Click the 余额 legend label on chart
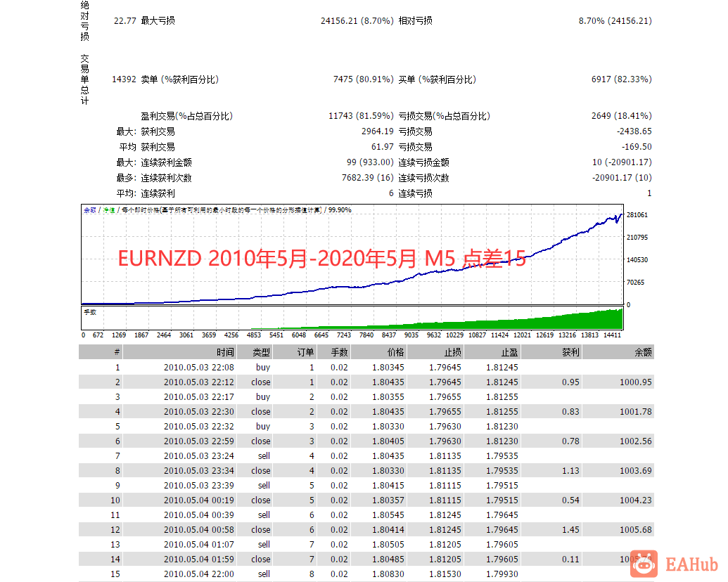 click(x=89, y=210)
